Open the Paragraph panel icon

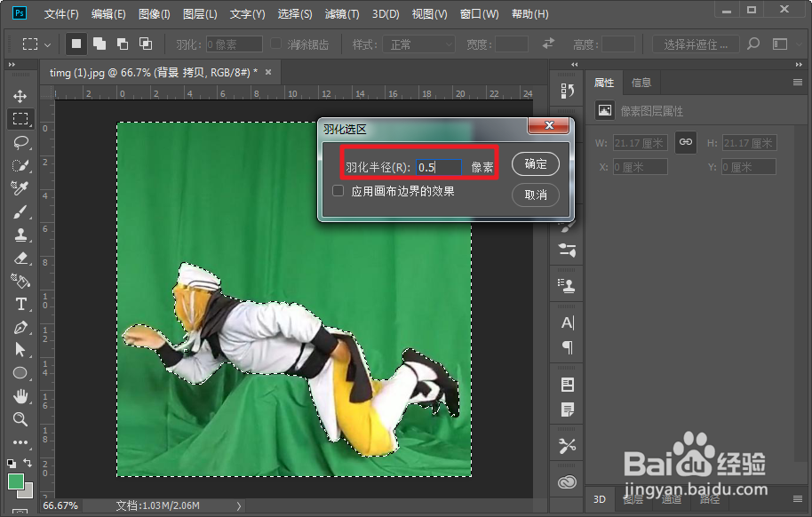point(567,347)
